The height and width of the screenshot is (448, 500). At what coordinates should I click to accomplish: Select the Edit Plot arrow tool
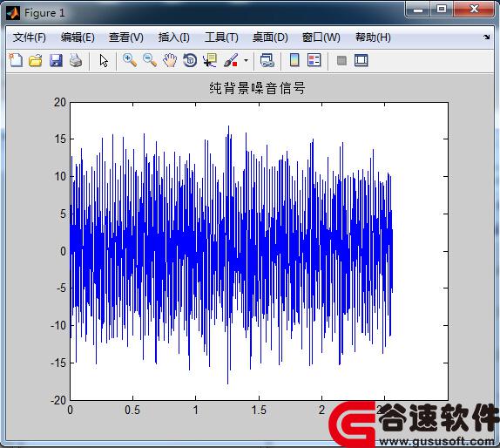click(104, 60)
